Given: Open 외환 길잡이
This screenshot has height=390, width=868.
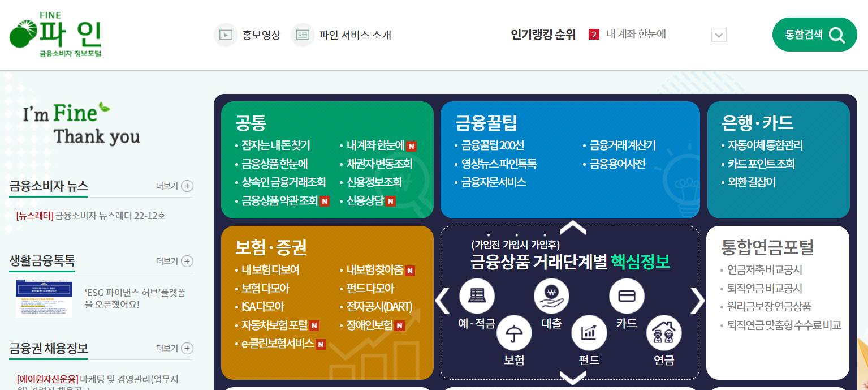Looking at the screenshot, I should (752, 182).
